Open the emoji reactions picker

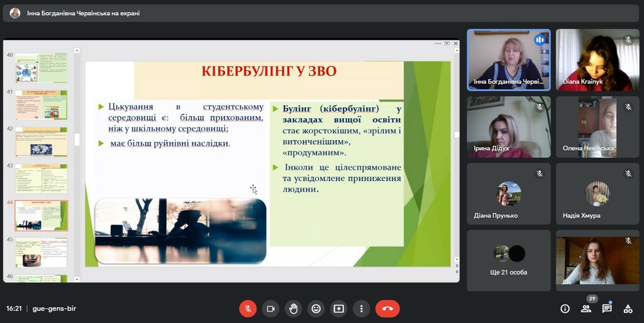[x=316, y=309]
